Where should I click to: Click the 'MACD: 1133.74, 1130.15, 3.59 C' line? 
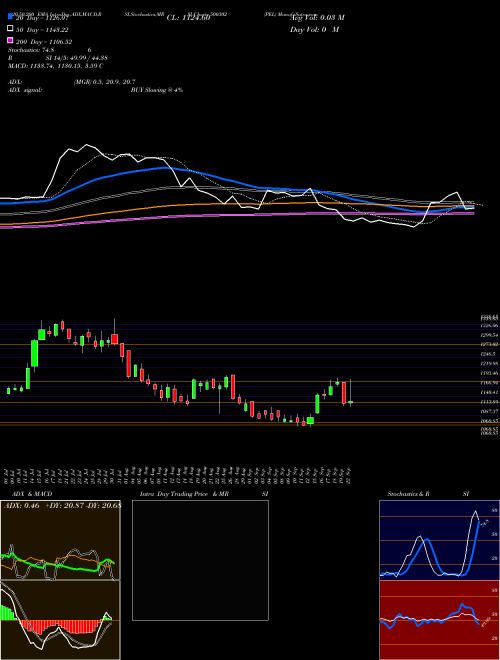[x=56, y=66]
